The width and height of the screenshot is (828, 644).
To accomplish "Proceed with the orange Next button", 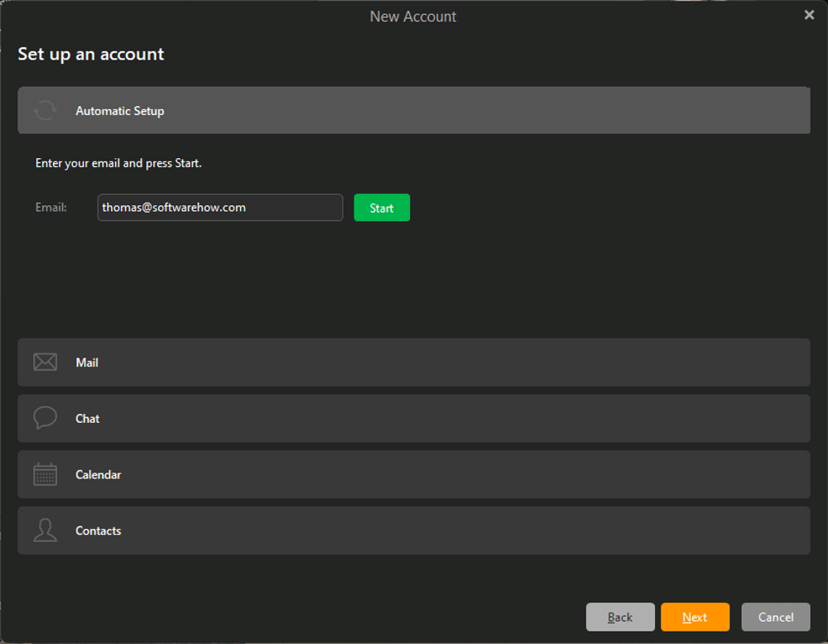I will tap(695, 618).
